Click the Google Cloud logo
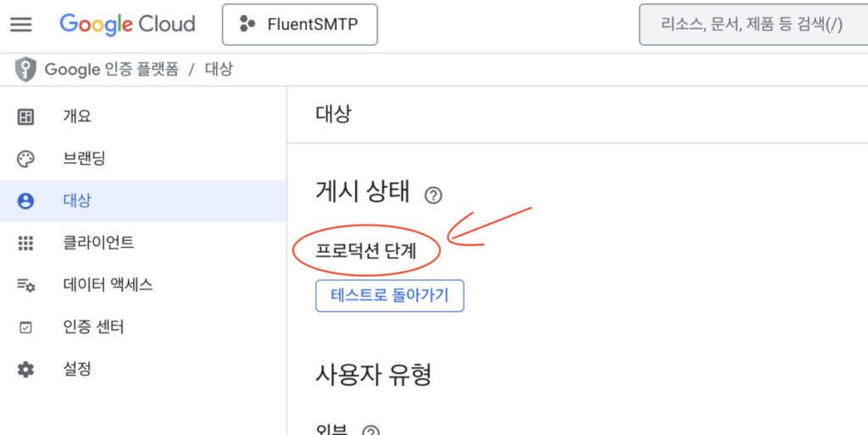Screen dimensions: 868x435 coord(127,25)
